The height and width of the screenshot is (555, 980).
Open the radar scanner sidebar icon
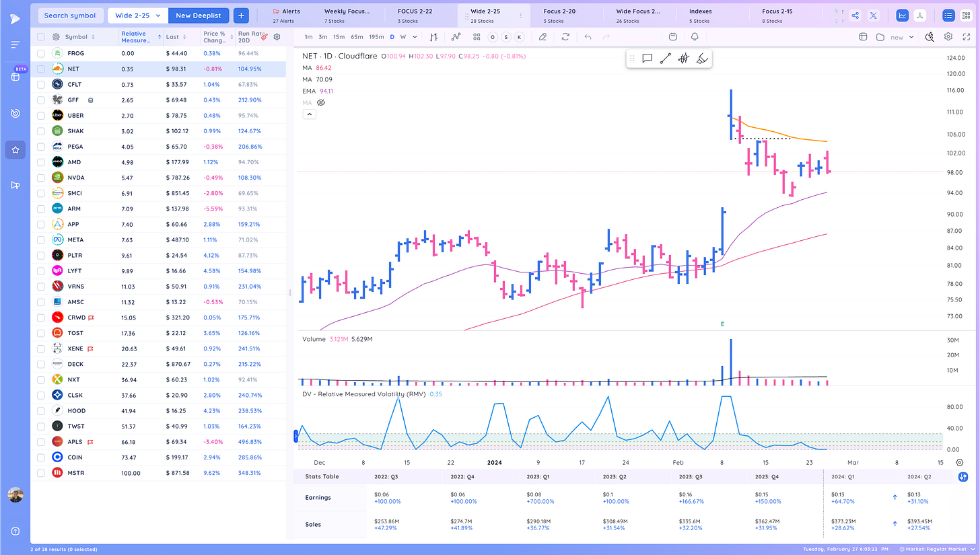(15, 113)
